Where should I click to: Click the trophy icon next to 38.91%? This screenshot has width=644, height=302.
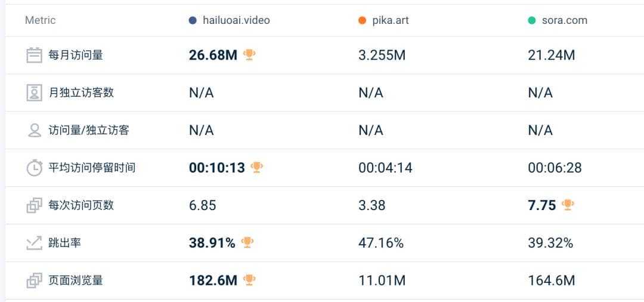pos(247,243)
